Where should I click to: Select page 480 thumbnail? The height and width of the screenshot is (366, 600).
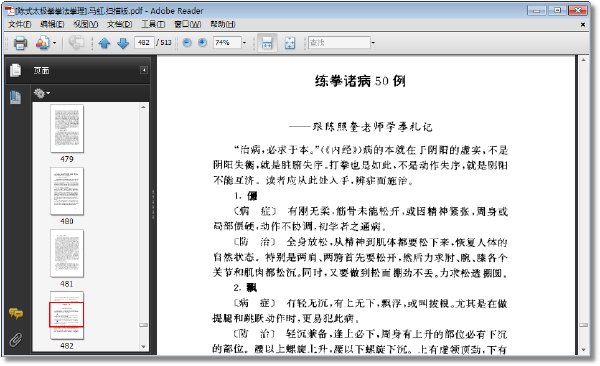(67, 191)
